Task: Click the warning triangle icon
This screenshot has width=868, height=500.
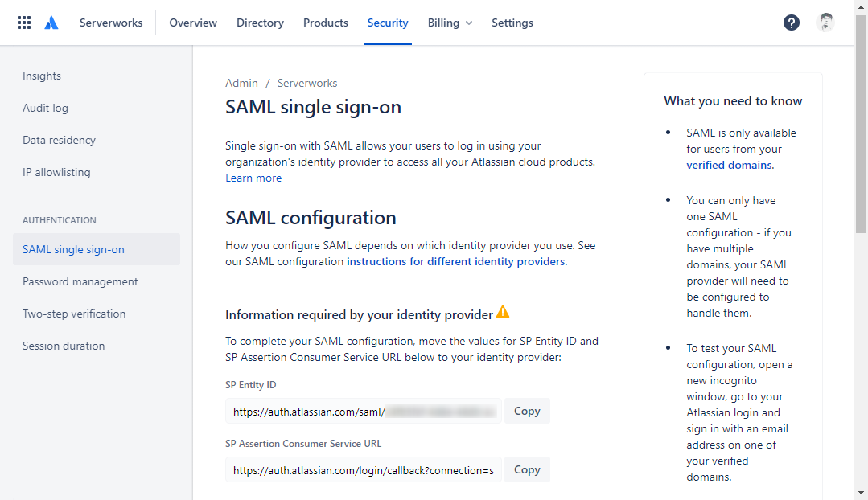Action: coord(503,312)
